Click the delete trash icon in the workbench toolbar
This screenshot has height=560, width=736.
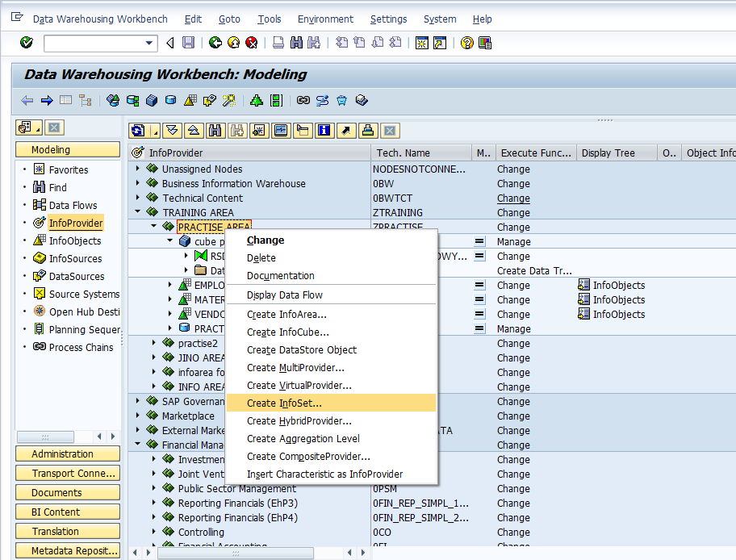click(341, 100)
